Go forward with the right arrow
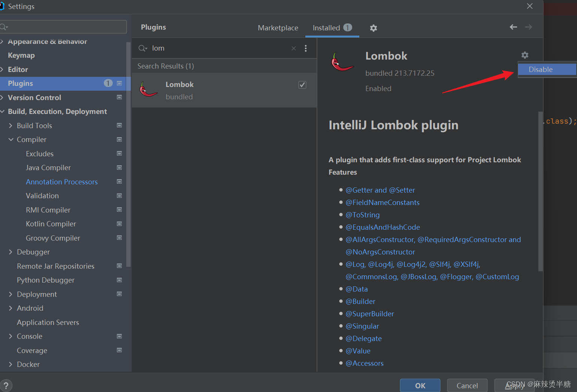The width and height of the screenshot is (577, 392). coord(528,27)
